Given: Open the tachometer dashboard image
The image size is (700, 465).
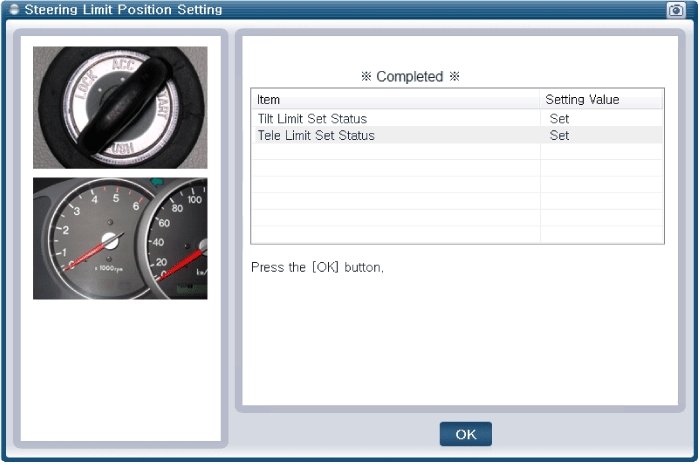Looking at the screenshot, I should [x=120, y=239].
